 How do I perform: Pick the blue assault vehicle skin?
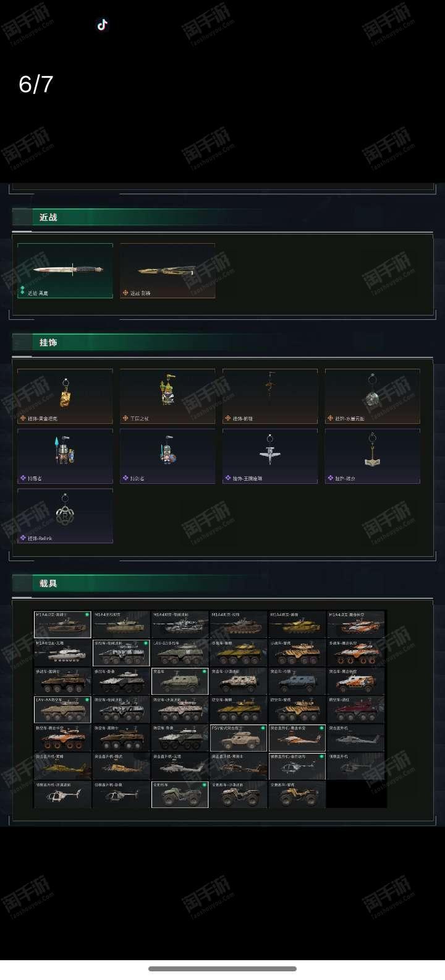pos(297,681)
